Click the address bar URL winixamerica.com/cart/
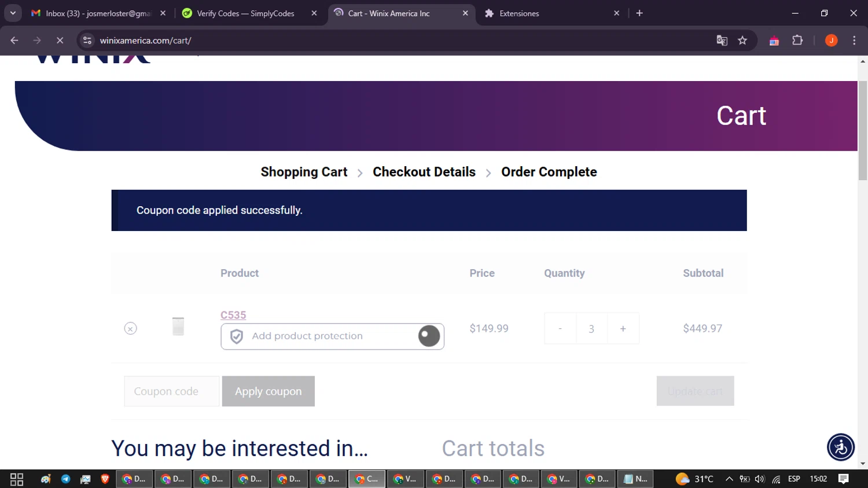This screenshot has width=868, height=488. click(x=145, y=41)
